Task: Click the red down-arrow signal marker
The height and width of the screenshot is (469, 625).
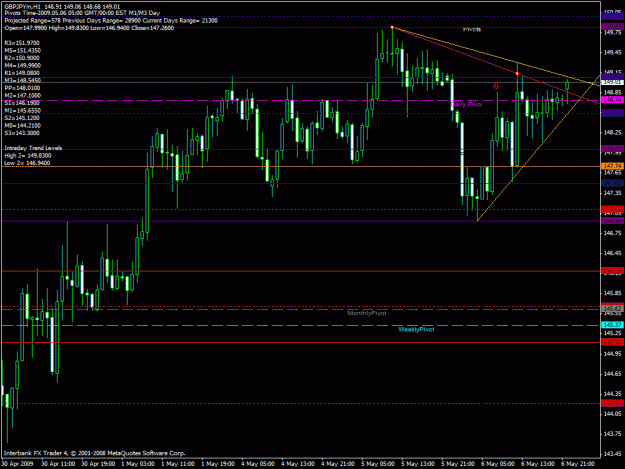Action: 496,85
